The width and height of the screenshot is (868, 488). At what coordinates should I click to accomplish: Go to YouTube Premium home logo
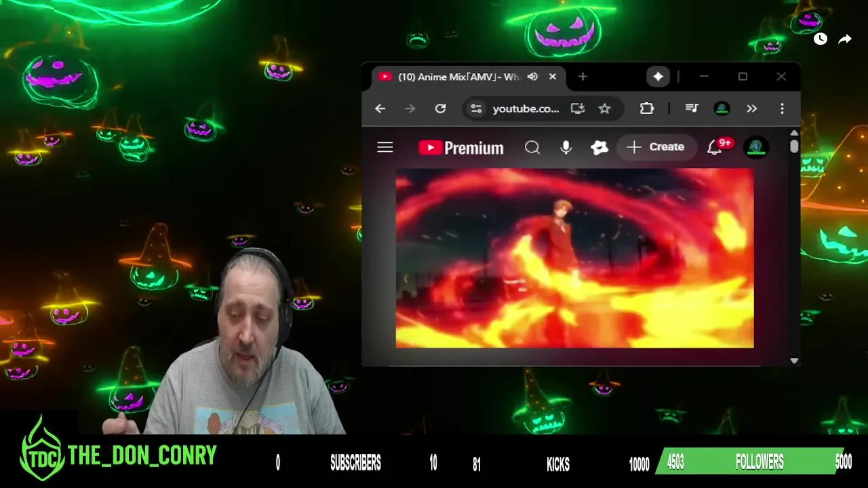coord(461,148)
